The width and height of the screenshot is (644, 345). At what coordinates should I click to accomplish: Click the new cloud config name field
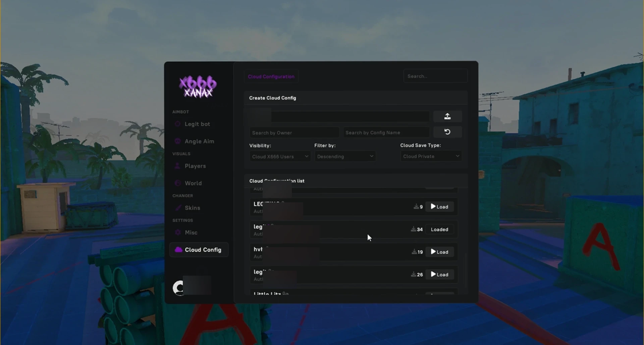(339, 116)
